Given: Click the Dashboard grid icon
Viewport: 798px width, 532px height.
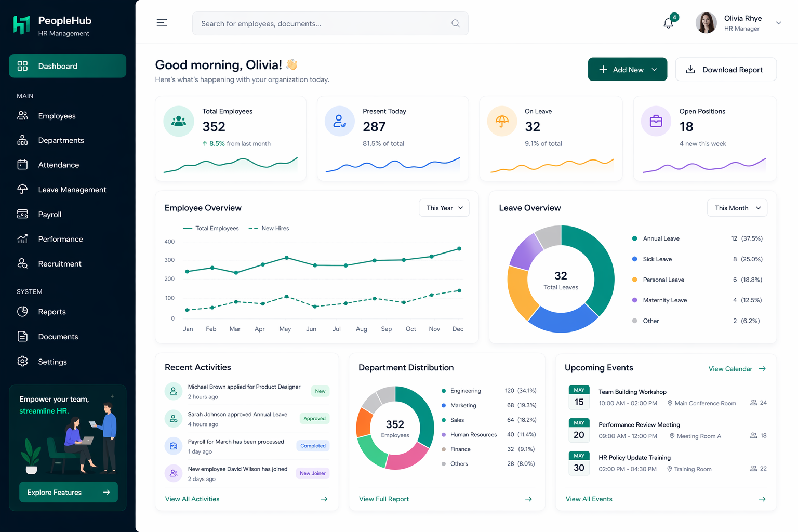Looking at the screenshot, I should click(22, 66).
